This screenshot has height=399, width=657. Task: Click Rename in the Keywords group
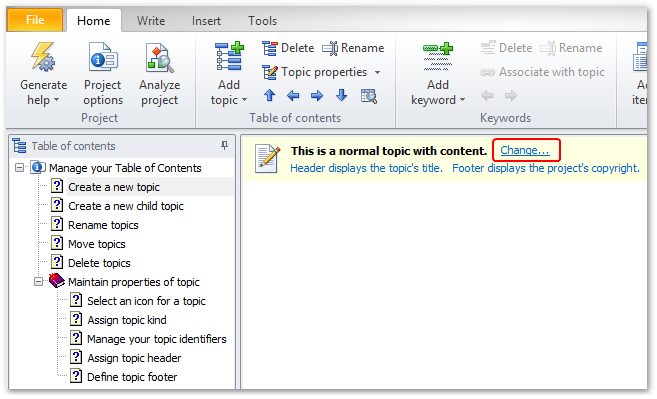click(x=571, y=48)
